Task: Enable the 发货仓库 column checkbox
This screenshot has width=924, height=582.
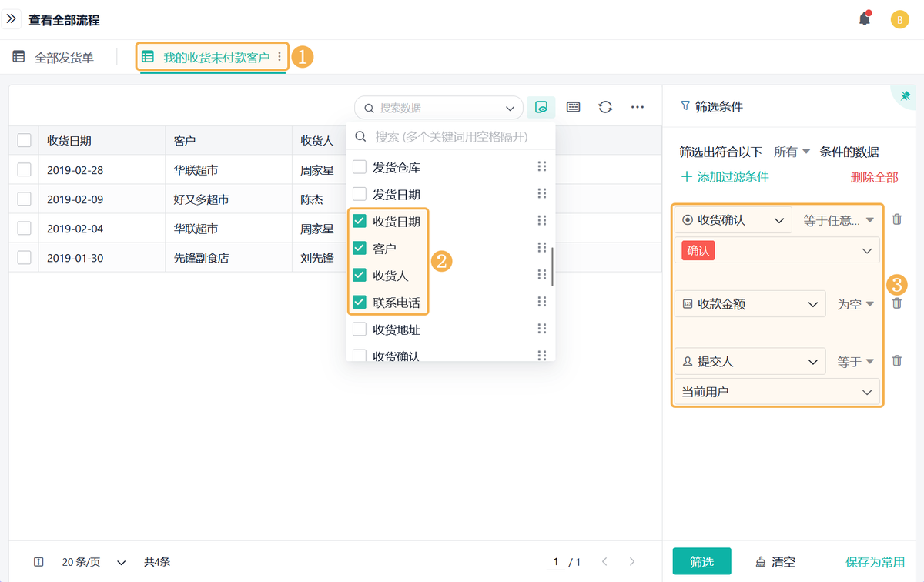Action: coord(360,167)
